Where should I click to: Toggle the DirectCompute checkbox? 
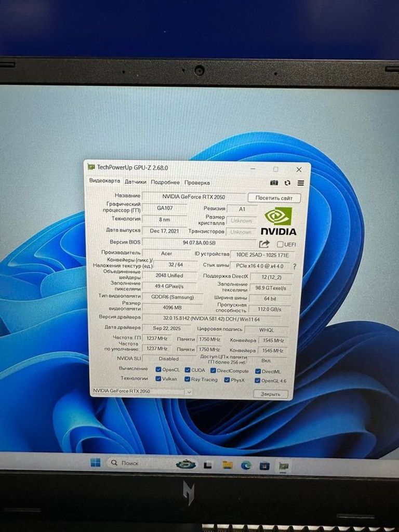[213, 370]
